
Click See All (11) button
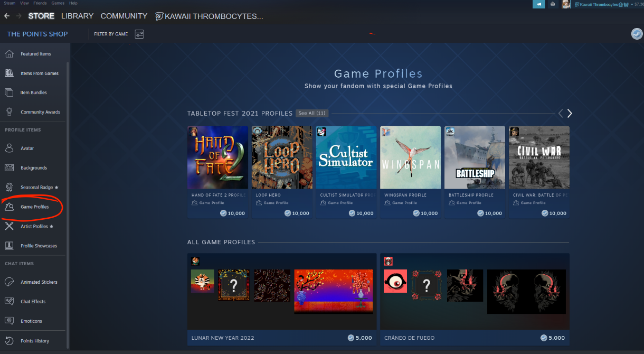(312, 113)
